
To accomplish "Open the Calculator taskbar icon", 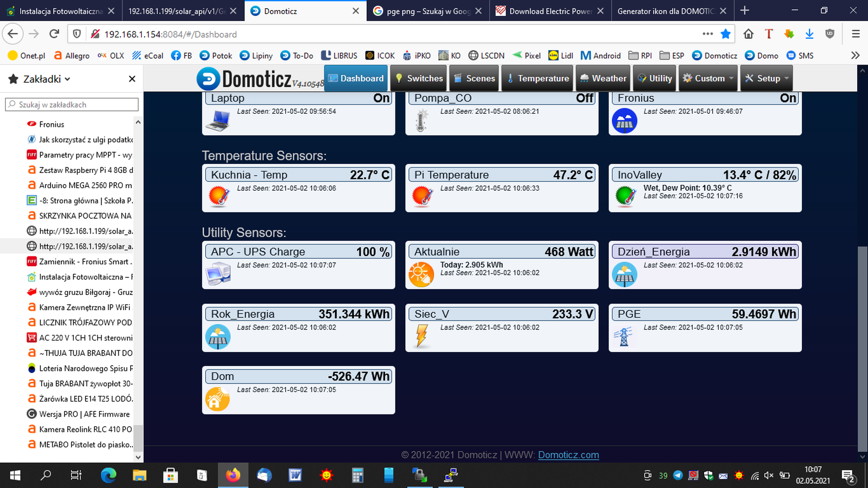I will pos(357,475).
